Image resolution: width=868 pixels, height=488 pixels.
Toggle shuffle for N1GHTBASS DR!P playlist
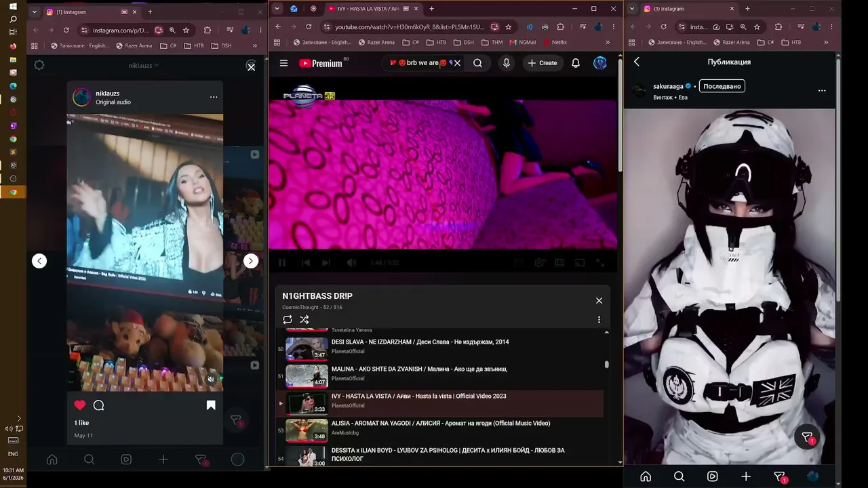[304, 319]
